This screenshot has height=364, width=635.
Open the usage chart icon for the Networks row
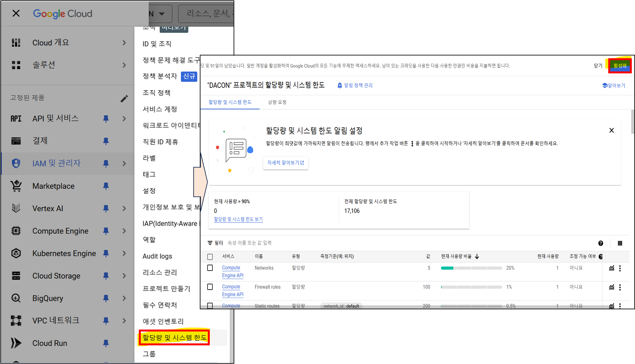(611, 268)
